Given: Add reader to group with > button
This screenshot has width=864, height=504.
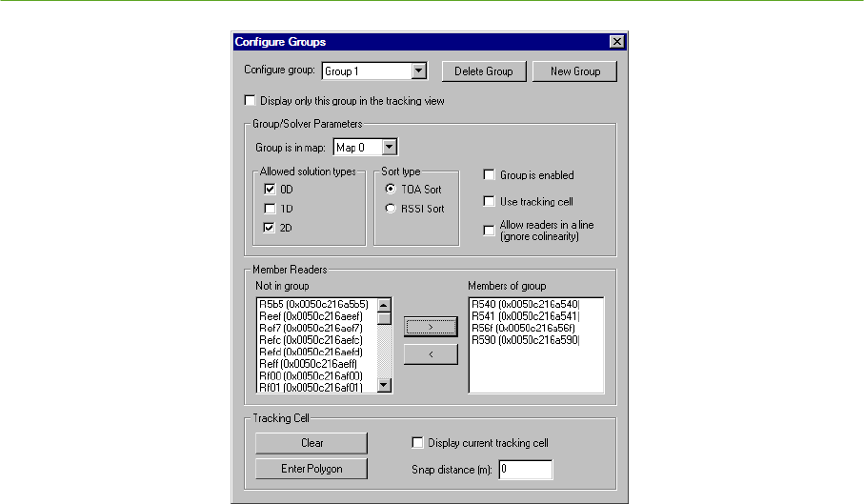Looking at the screenshot, I should [x=431, y=327].
